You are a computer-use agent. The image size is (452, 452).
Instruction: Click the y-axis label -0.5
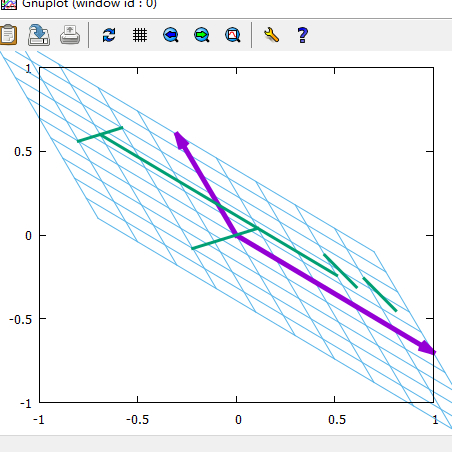pos(21,319)
